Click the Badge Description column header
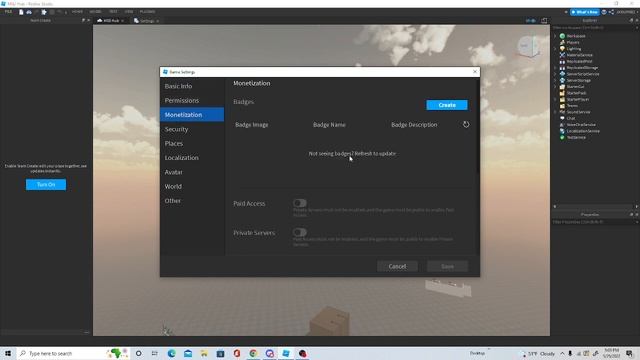This screenshot has height=360, width=640. click(x=414, y=124)
